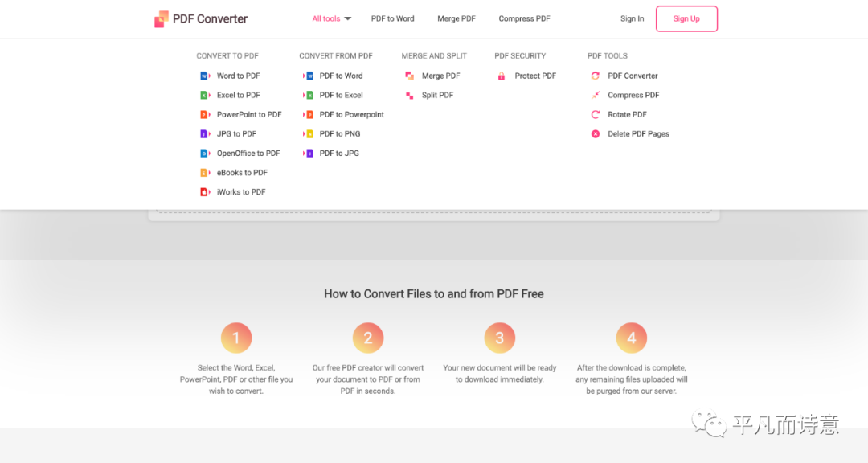Click the Excel to PDF icon
Image resolution: width=868 pixels, height=463 pixels.
coord(205,96)
